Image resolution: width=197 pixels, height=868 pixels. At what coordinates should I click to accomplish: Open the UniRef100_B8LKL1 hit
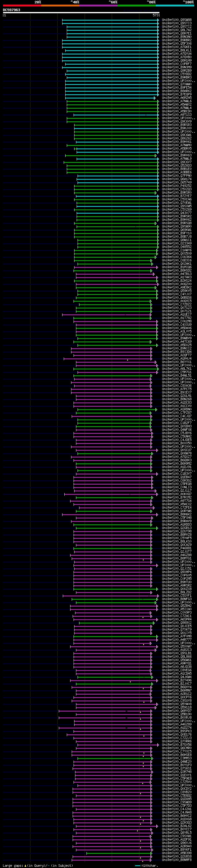point(177,50)
